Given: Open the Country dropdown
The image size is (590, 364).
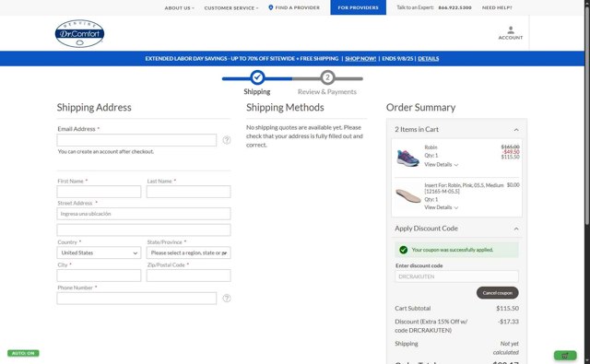Looking at the screenshot, I should 99,252.
